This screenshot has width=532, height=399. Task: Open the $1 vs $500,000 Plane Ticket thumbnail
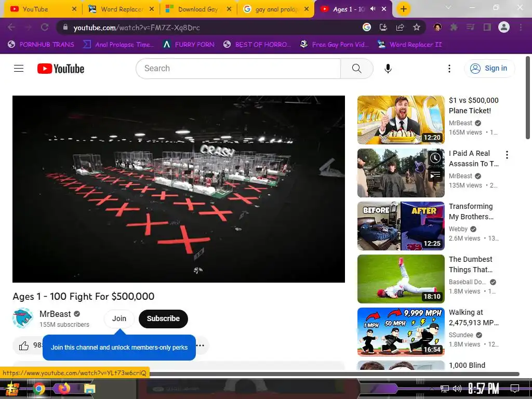pos(401,120)
